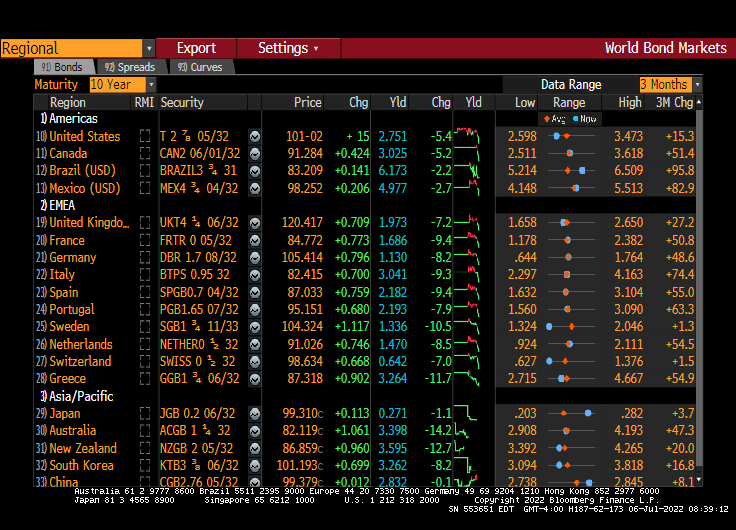
Task: Enable the RMI checkbox for France
Action: (x=145, y=241)
